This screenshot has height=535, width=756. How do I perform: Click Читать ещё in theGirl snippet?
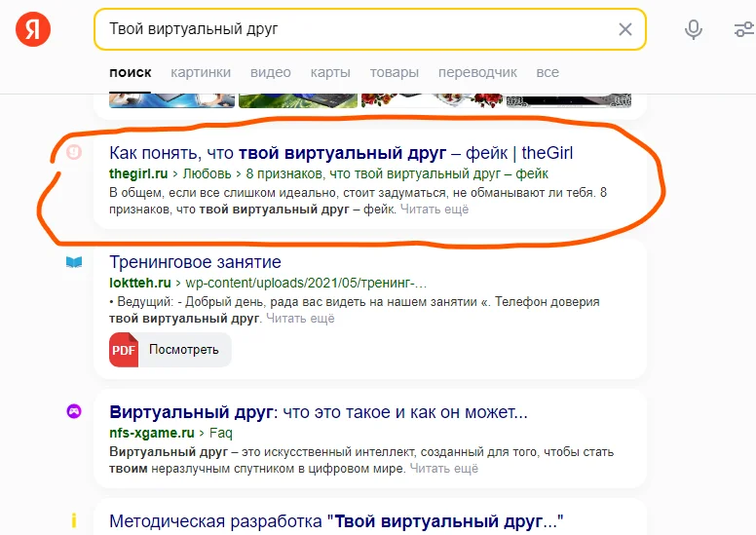435,210
